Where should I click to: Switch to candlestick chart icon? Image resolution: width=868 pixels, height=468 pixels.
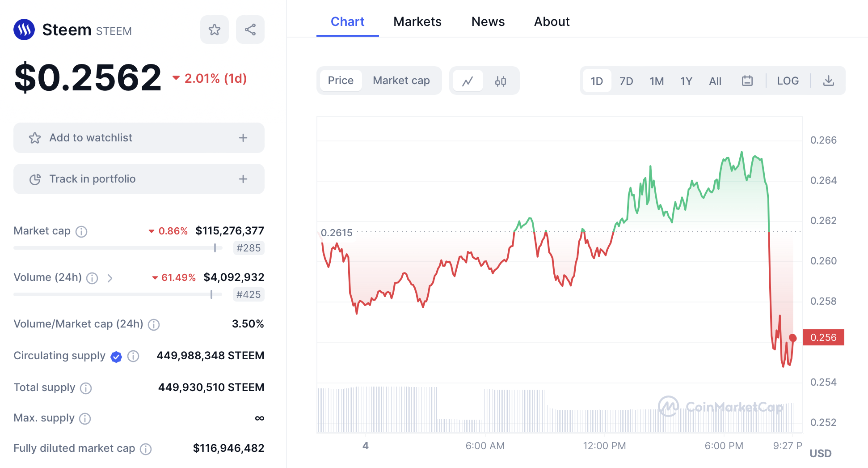[501, 81]
